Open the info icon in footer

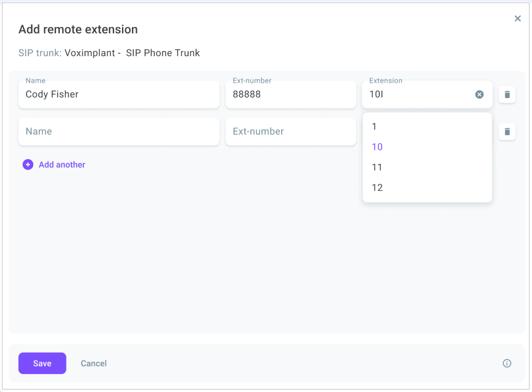pyautogui.click(x=507, y=363)
